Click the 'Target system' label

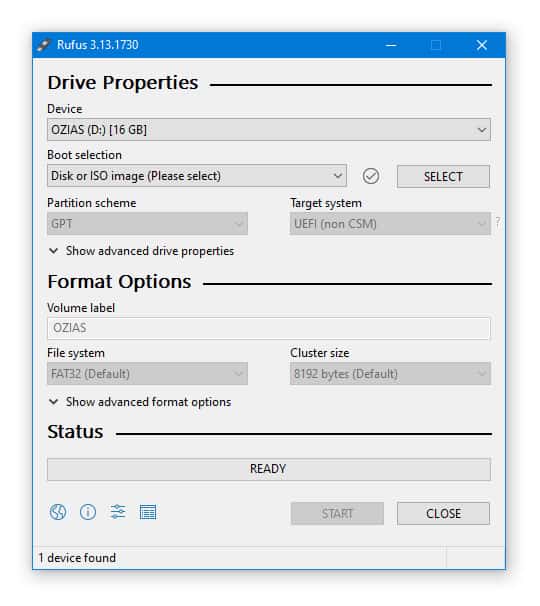[326, 203]
